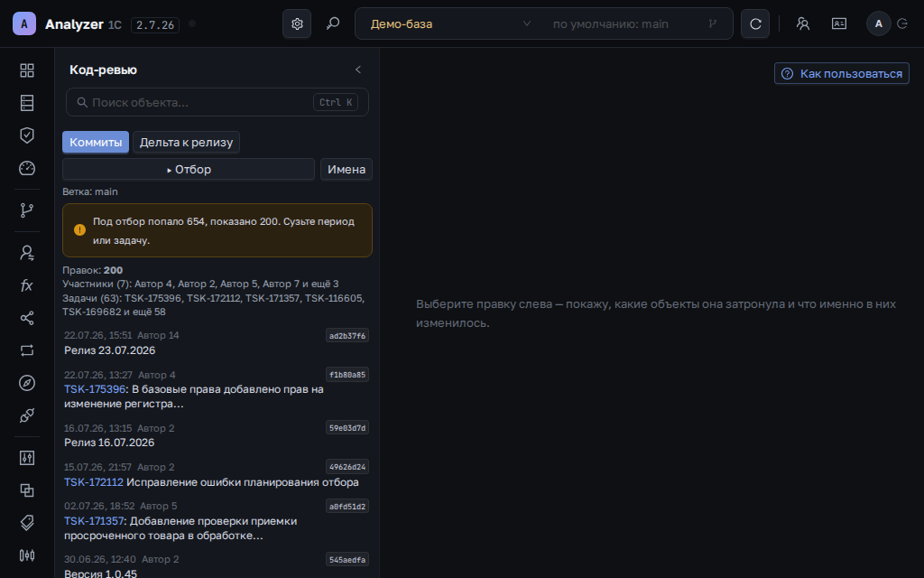Open the branch selector "по умолчанию: main"

point(635,23)
